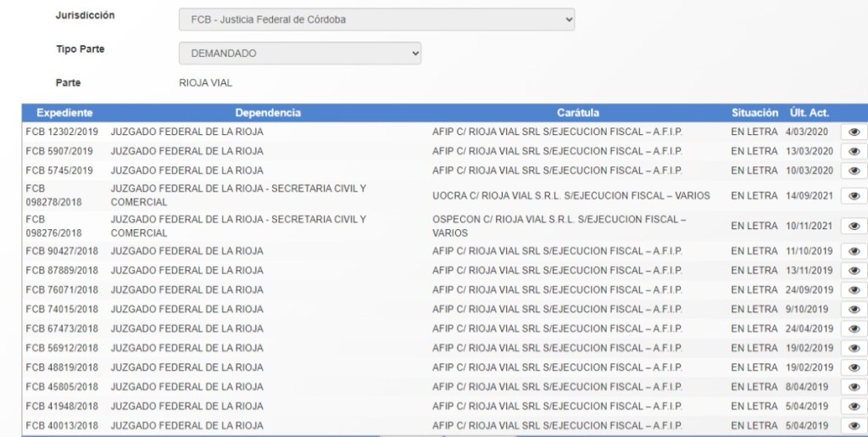This screenshot has height=437, width=868.
Task: Click carátula of FCB 40013/2018 row
Action: tap(557, 425)
